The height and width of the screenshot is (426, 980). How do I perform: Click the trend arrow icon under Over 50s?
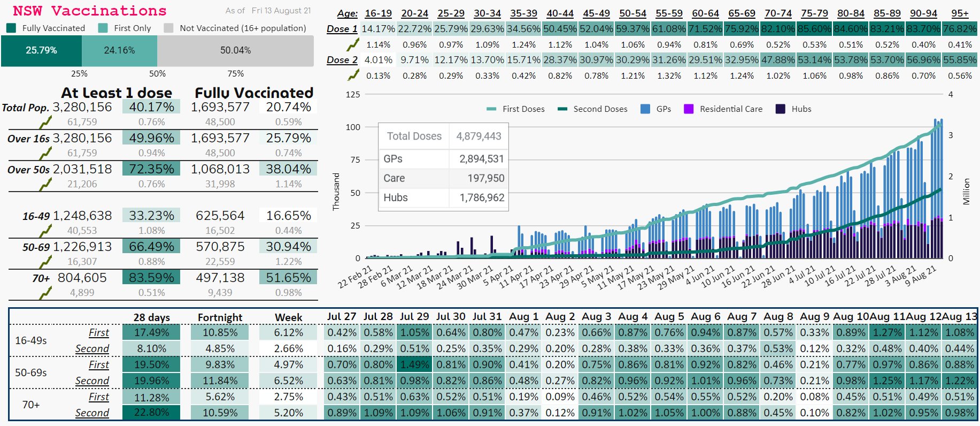pos(46,185)
